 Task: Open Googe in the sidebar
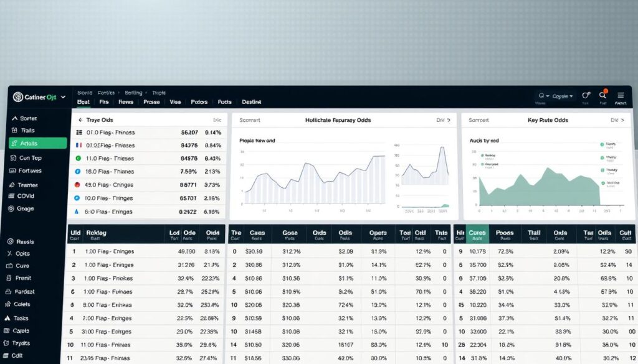coord(21,208)
